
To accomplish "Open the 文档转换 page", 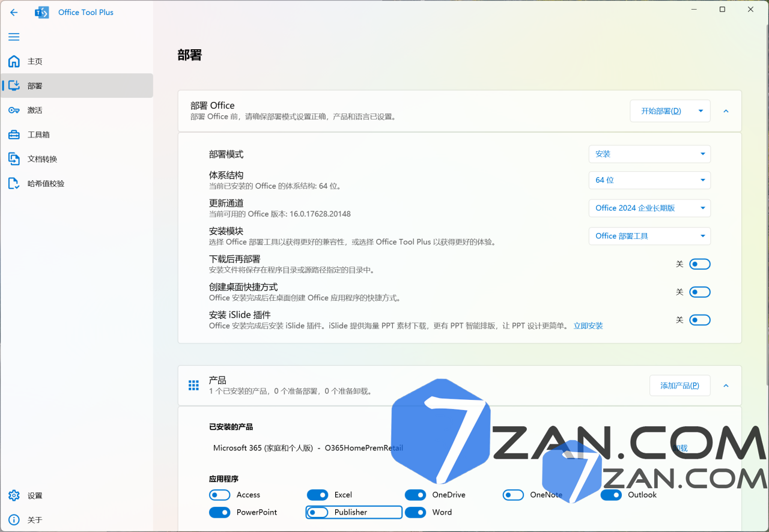I will pos(77,159).
